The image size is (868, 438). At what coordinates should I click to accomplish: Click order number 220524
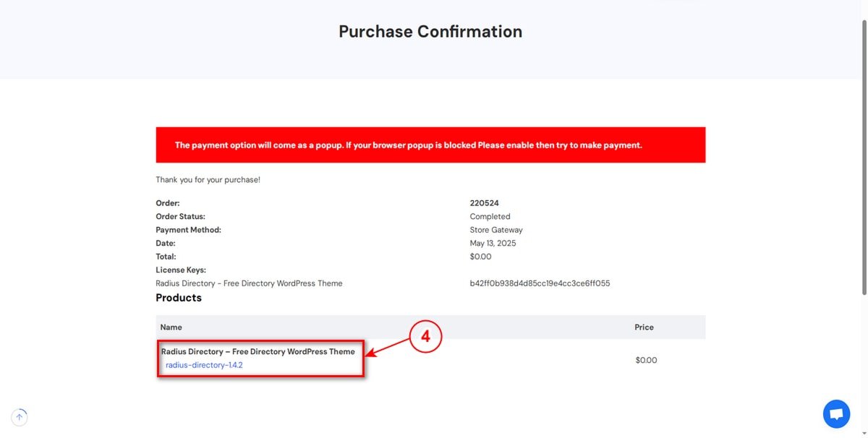[485, 203]
